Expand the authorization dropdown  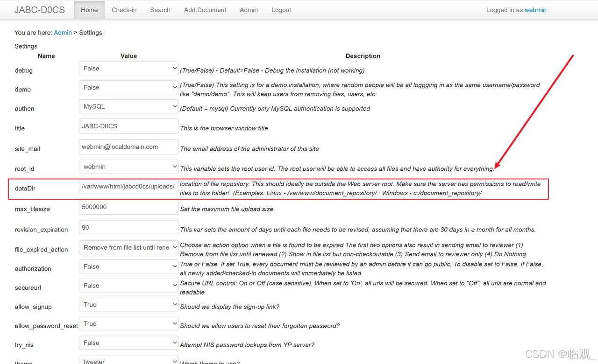[x=128, y=266]
